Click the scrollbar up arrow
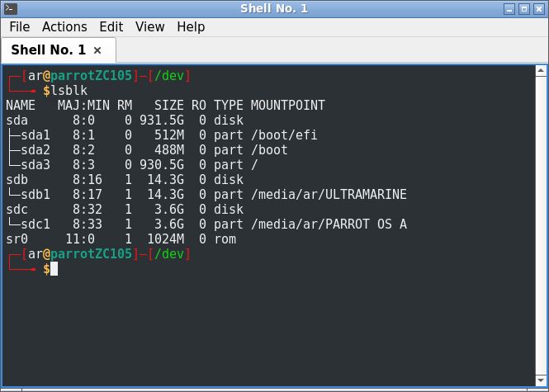Image resolution: width=549 pixels, height=392 pixels. tap(541, 71)
